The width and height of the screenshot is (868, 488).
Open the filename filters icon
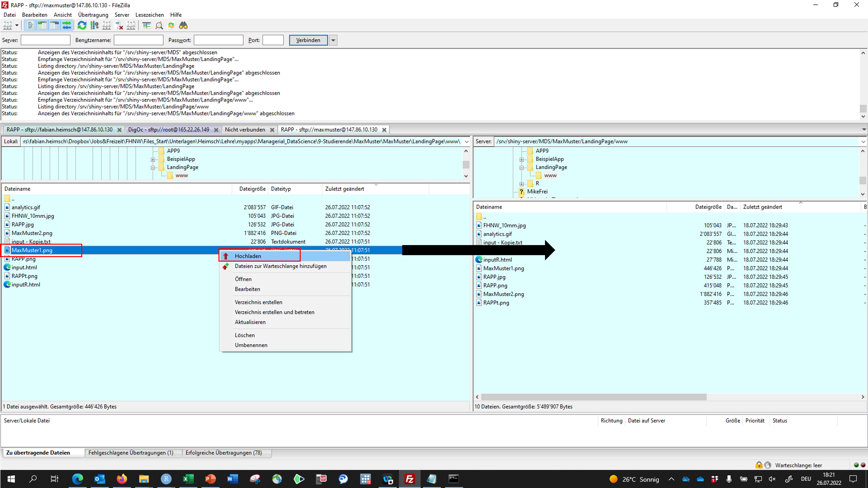point(147,25)
